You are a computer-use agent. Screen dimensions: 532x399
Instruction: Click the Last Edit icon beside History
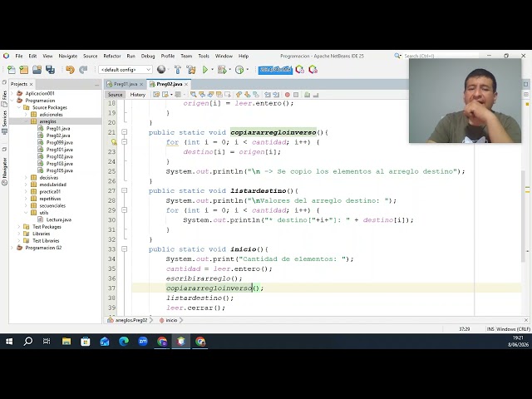tap(156, 95)
